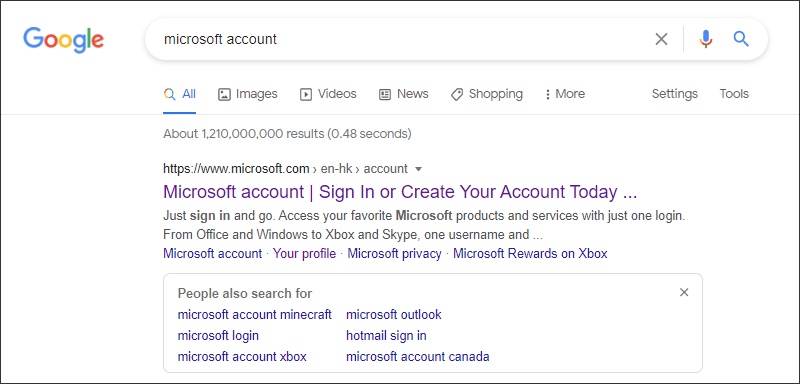Open the All results tab
This screenshot has width=800, height=384.
(x=180, y=94)
